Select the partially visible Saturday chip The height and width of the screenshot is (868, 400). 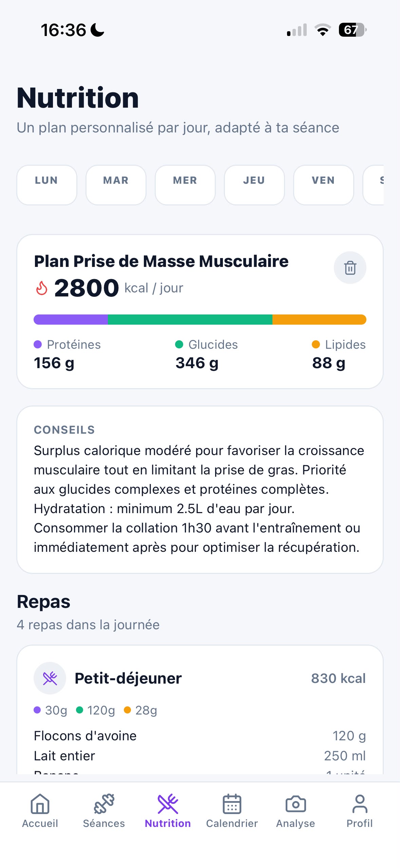pos(374,185)
